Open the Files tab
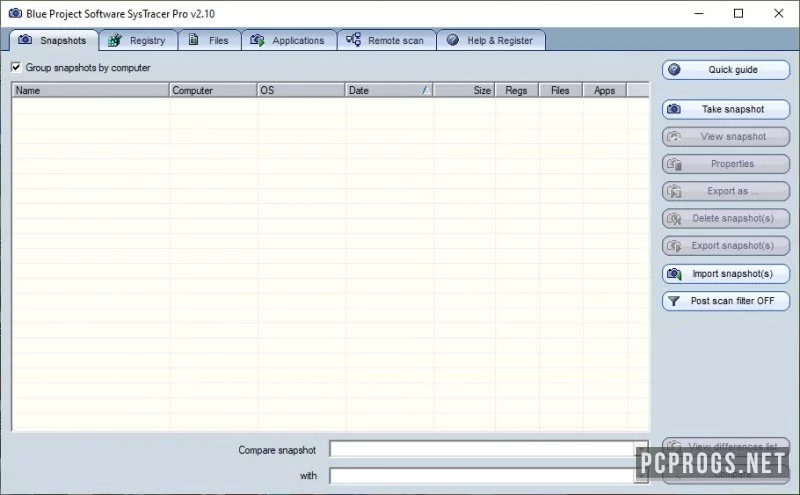Viewport: 800px width, 495px height. click(210, 40)
